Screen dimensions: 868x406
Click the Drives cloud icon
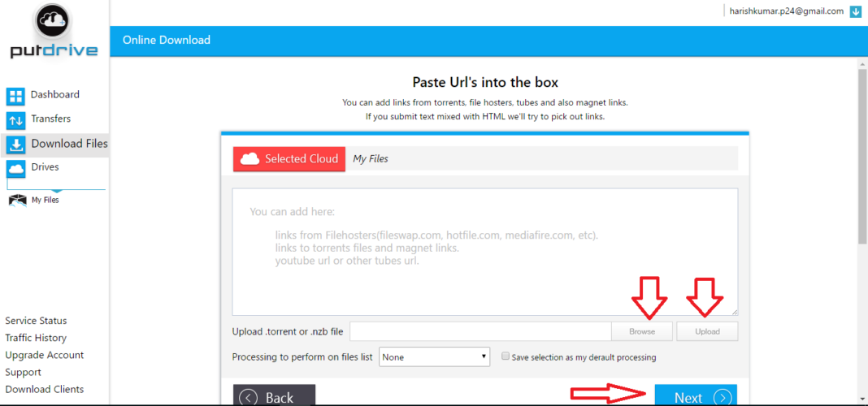click(16, 169)
